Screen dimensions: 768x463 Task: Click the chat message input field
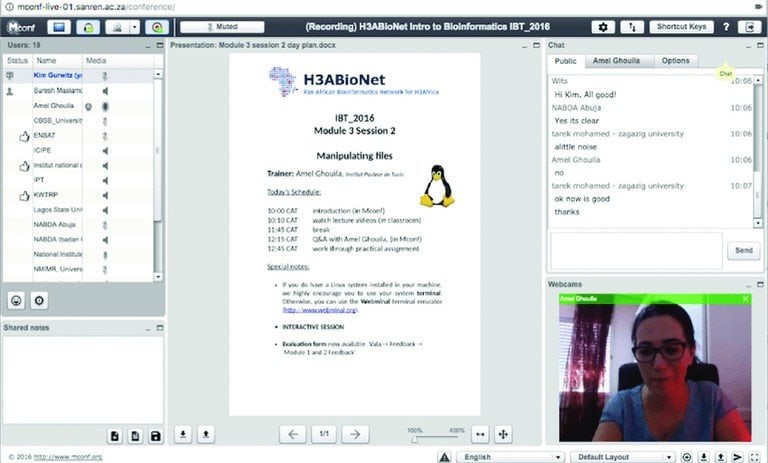[636, 250]
